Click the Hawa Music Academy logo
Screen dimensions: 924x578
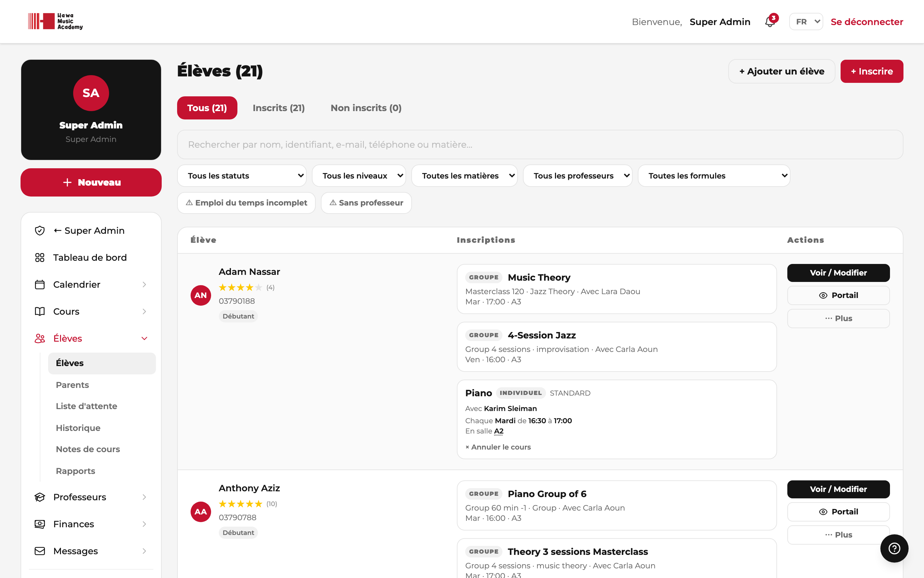[x=56, y=22]
